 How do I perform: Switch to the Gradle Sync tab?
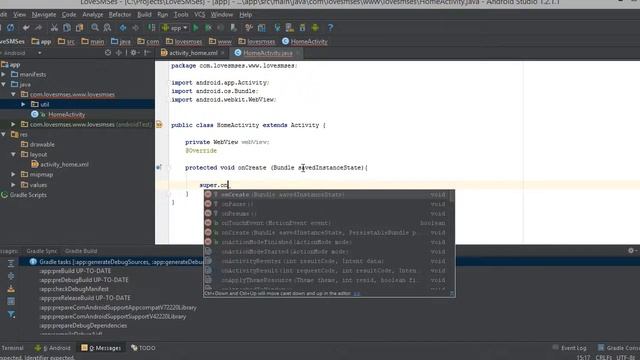coord(42,251)
